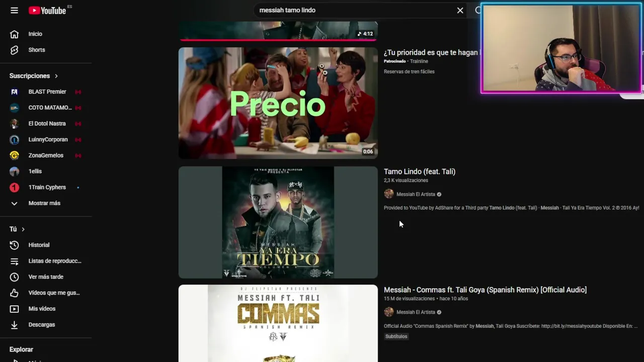Open 1ellis channel
The width and height of the screenshot is (644, 362).
35,171
